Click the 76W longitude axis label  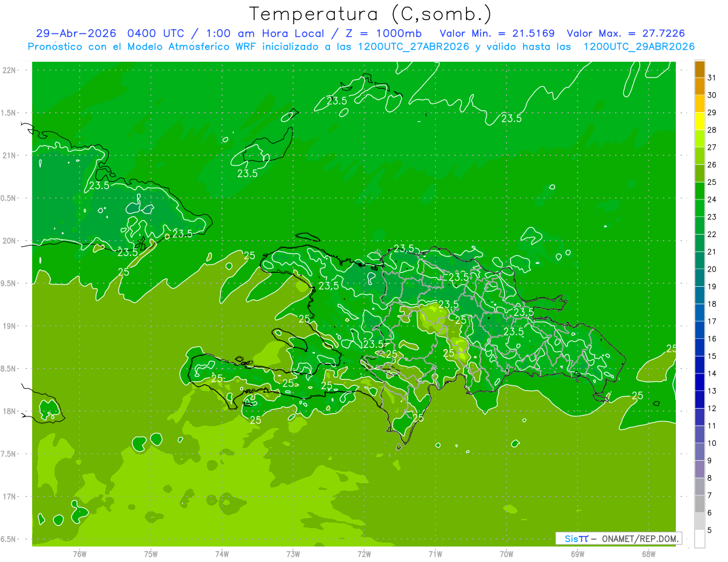[79, 553]
